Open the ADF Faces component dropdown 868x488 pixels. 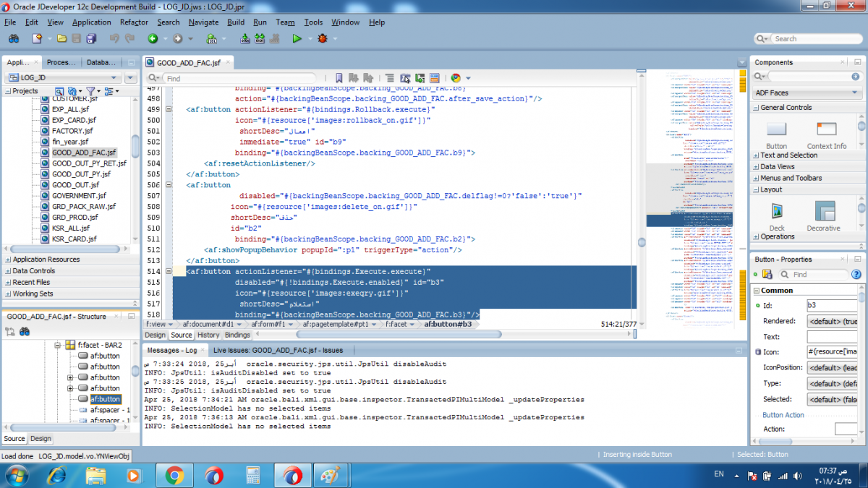(x=854, y=93)
